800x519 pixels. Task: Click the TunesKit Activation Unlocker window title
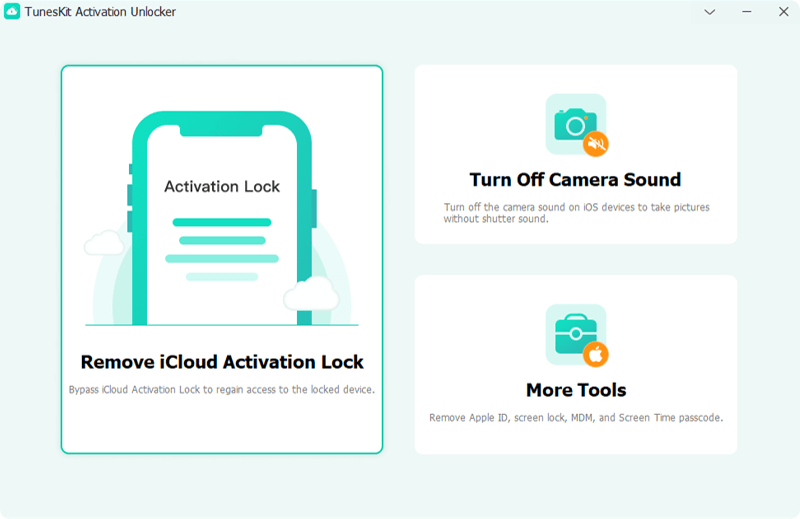(x=100, y=12)
